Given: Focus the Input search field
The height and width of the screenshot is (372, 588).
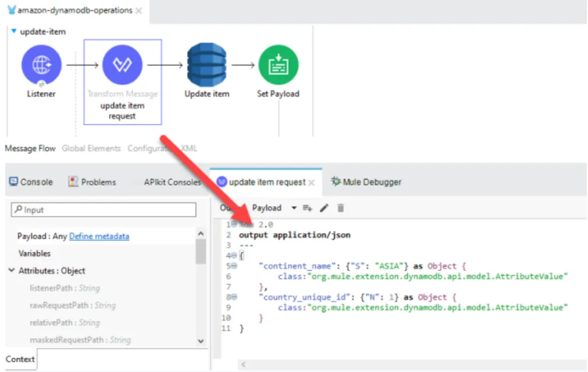Looking at the screenshot, I should [104, 210].
